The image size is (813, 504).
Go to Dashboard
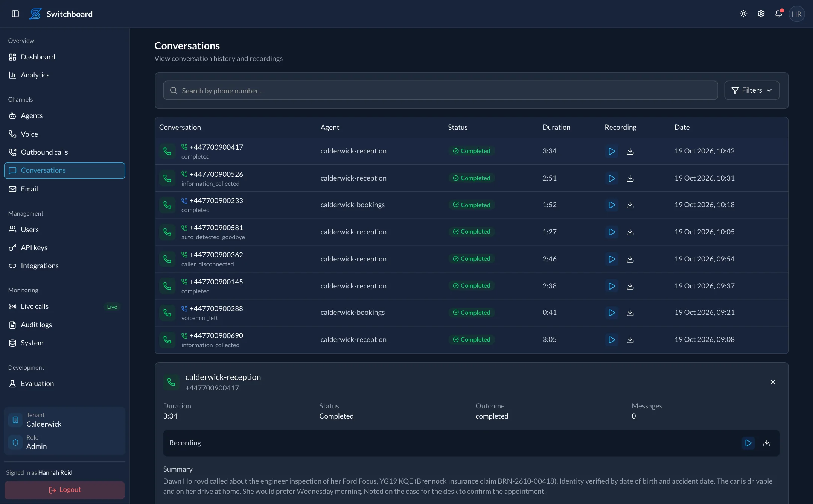[64, 57]
